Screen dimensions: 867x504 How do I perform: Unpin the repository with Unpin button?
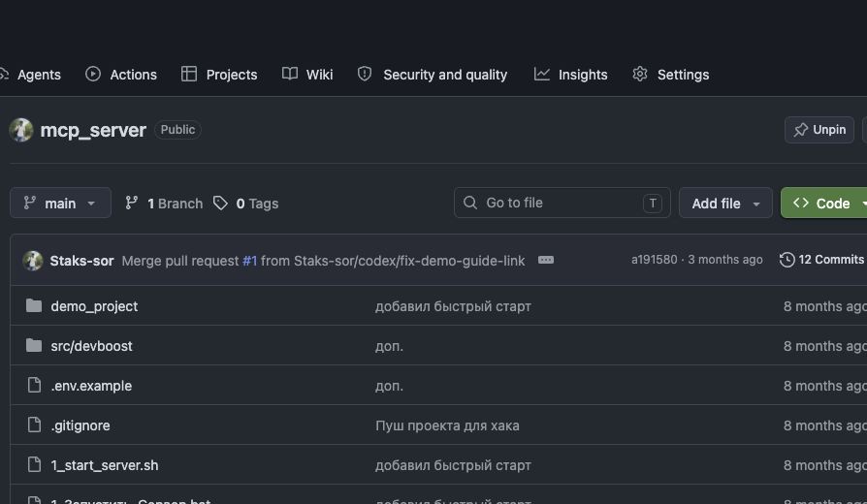819,130
